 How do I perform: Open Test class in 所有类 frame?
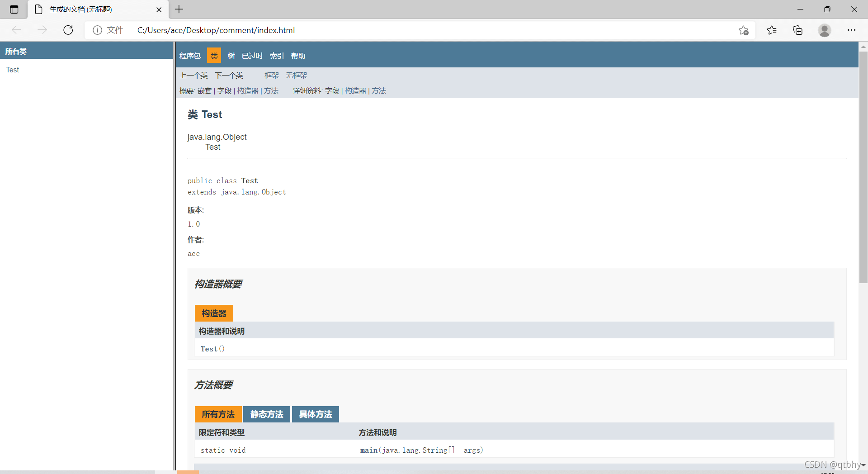13,70
